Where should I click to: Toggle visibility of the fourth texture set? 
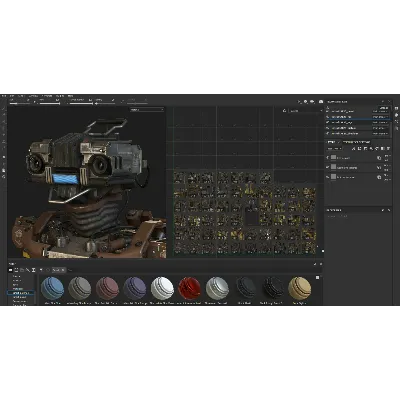[327, 128]
